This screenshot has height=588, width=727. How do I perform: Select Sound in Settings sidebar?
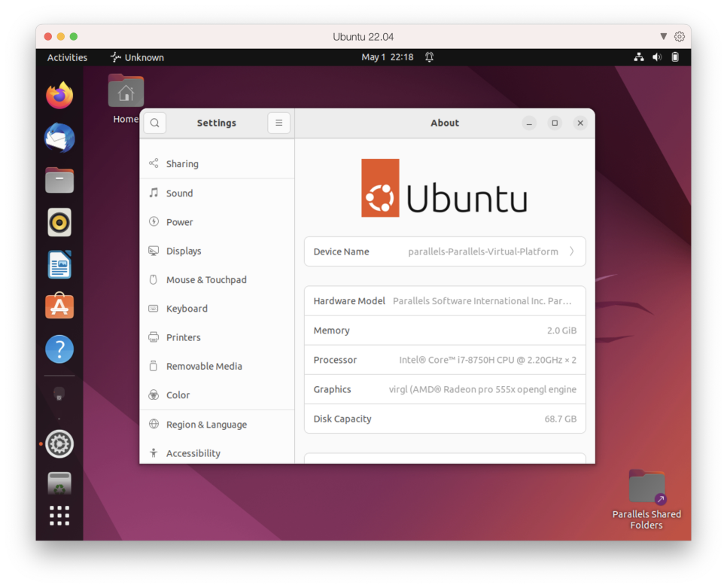point(217,193)
